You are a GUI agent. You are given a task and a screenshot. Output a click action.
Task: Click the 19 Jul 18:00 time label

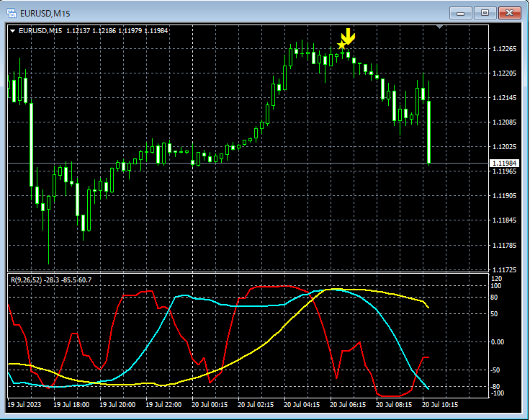(71, 405)
